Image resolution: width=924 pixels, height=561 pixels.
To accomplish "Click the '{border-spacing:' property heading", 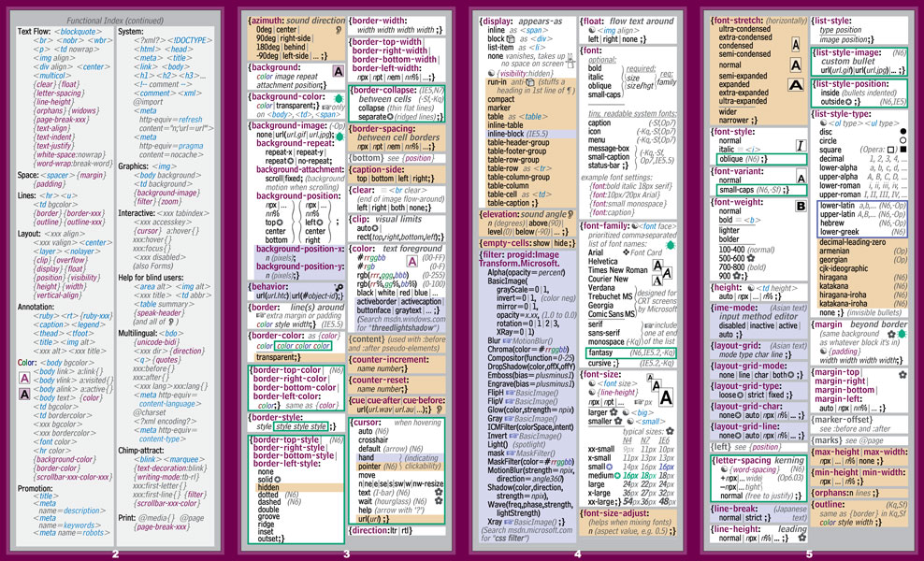I will click(382, 129).
